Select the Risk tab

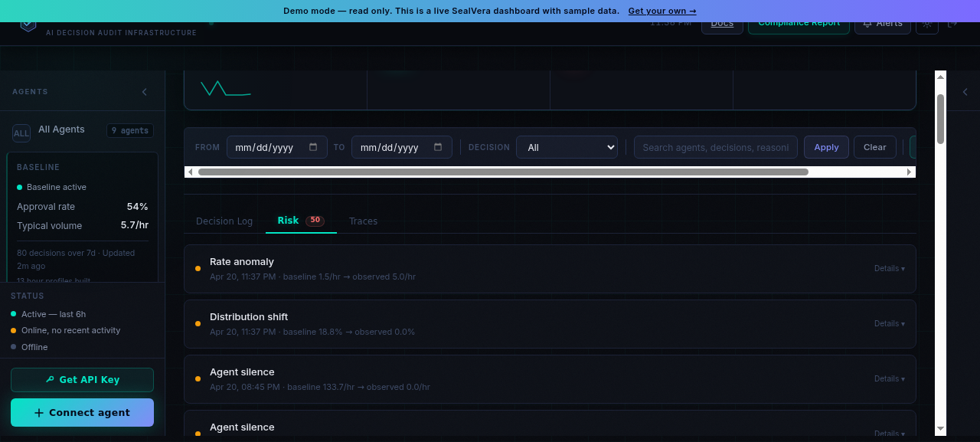[x=301, y=221]
